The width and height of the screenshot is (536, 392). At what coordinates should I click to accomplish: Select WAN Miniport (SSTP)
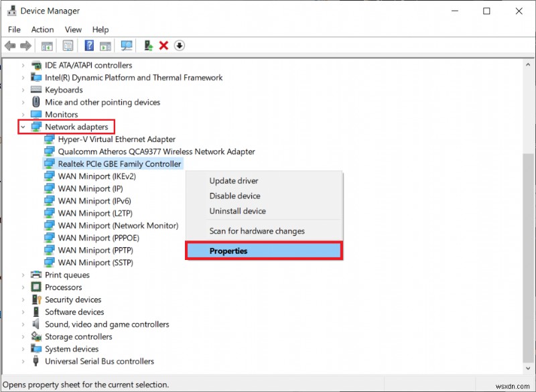click(x=95, y=262)
